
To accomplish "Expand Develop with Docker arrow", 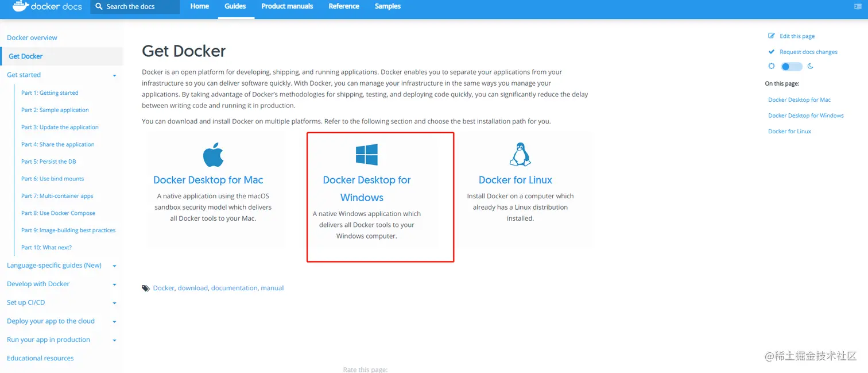I will point(114,284).
